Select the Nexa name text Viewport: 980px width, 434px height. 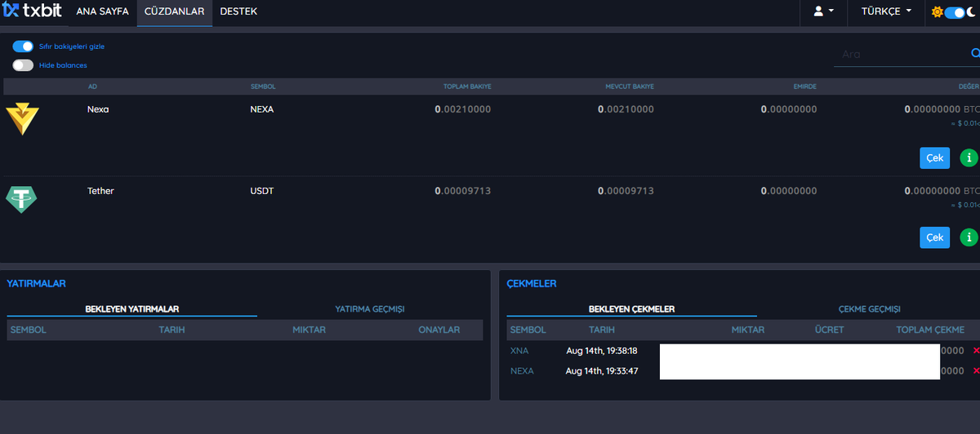coord(98,109)
